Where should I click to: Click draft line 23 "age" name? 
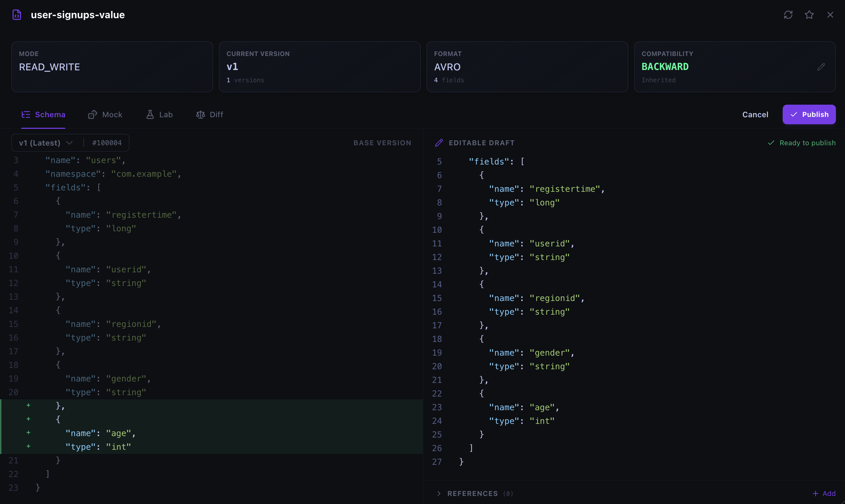coord(542,407)
